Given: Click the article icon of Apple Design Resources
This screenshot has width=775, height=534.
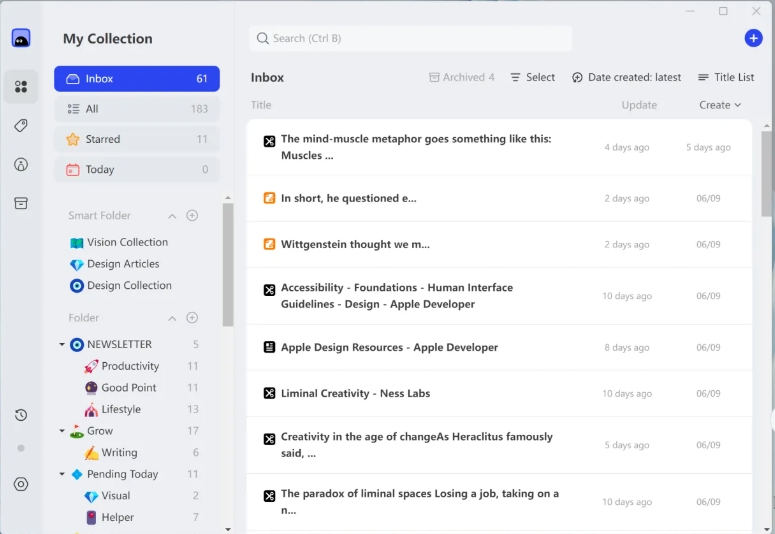Looking at the screenshot, I should coord(269,347).
